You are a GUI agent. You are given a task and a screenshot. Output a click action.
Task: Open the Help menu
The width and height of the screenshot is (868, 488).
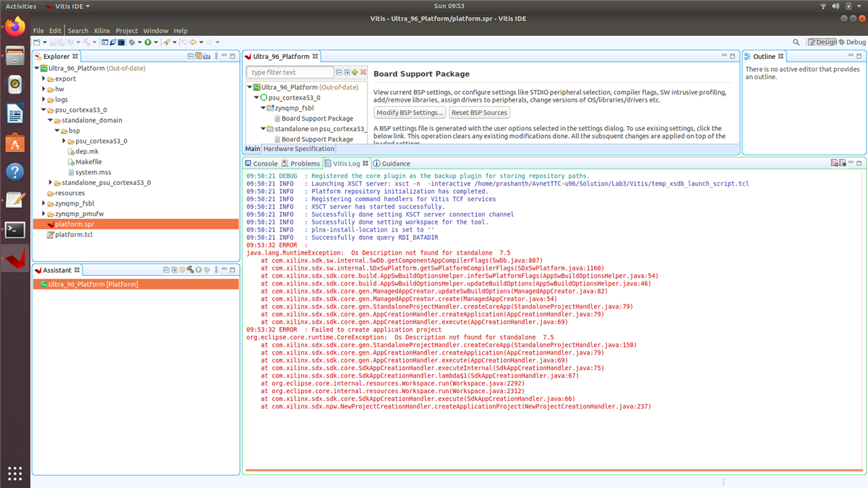[x=180, y=30]
